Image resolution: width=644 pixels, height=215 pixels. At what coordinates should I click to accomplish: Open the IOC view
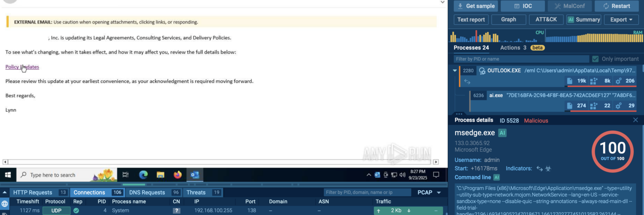(x=522, y=6)
